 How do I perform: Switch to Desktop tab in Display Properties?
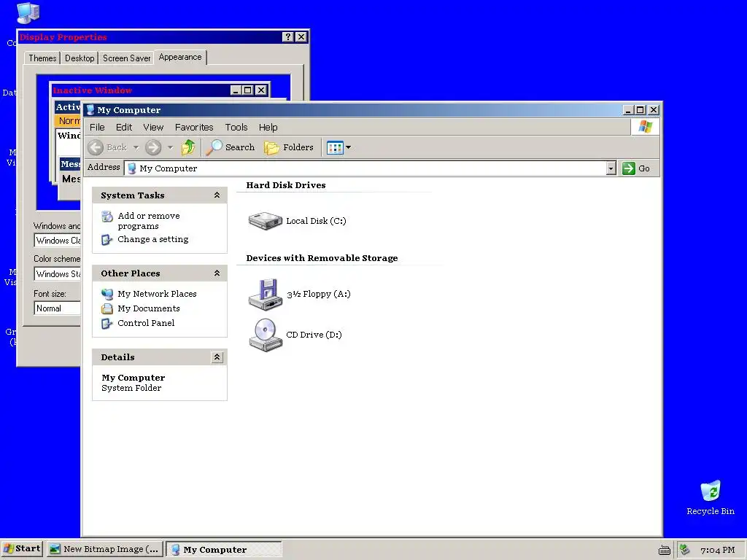click(x=80, y=58)
